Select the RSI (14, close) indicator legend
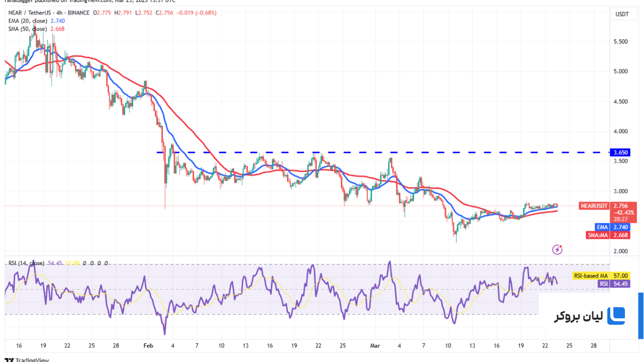The height and width of the screenshot is (362, 644). tap(26, 263)
